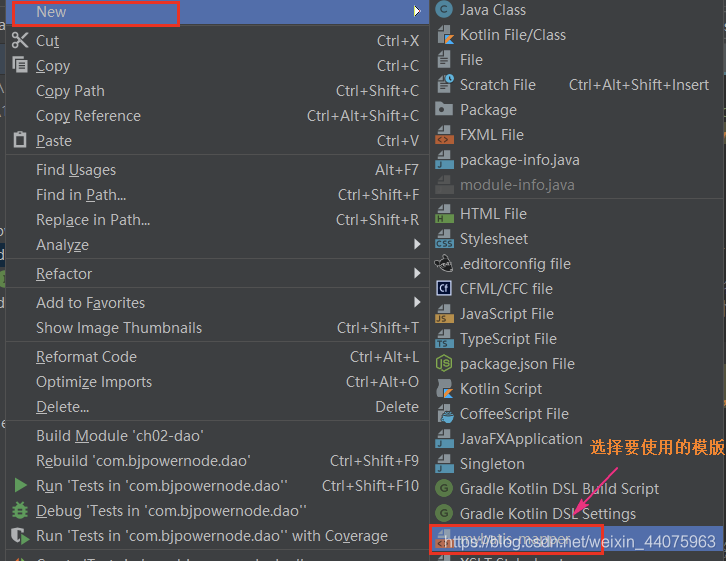
Task: Click the Paste clipboard icon
Action: 20,140
